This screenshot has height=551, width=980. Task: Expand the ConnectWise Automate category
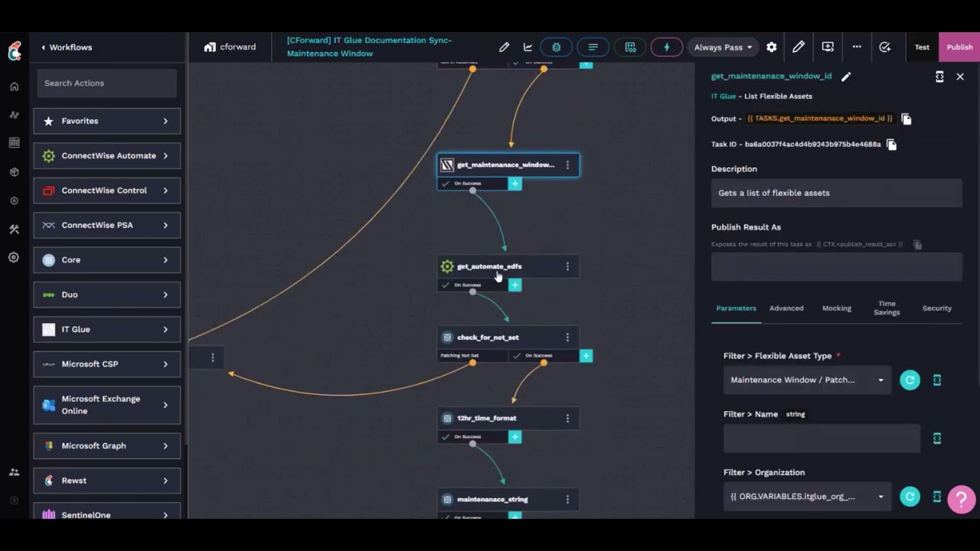[x=106, y=155]
